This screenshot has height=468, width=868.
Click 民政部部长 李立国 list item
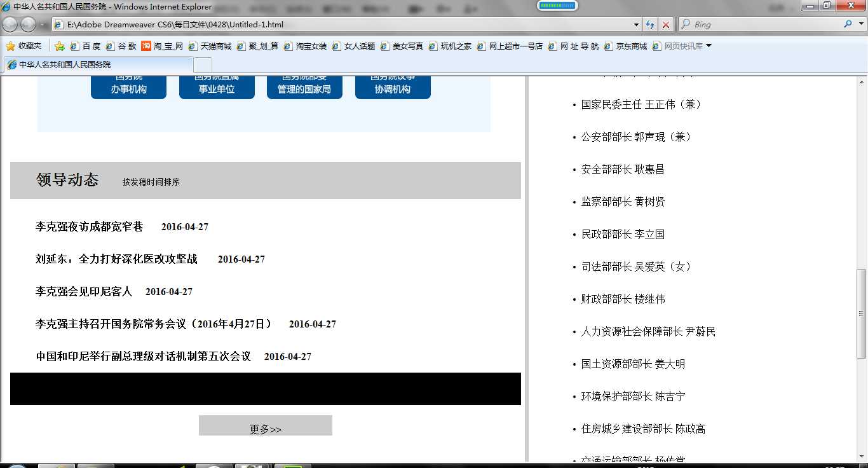click(x=623, y=234)
